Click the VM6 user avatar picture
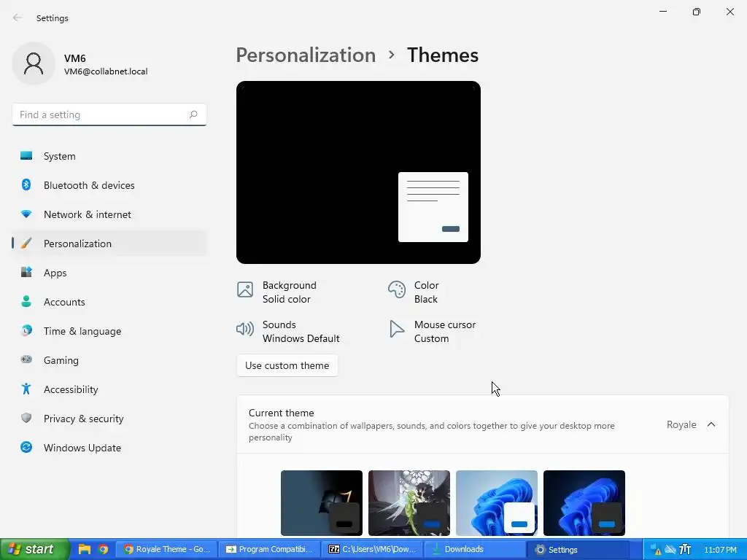This screenshot has height=560, width=747. (x=34, y=63)
